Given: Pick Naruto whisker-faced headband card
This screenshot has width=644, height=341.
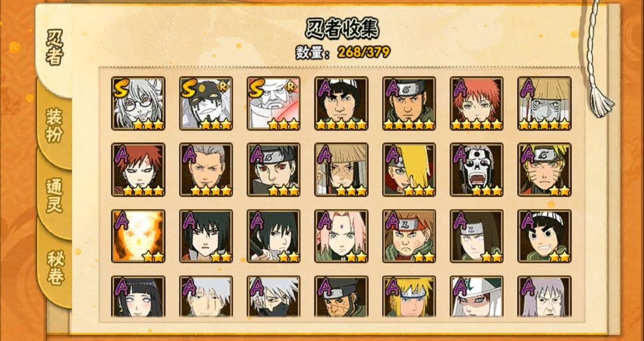Looking at the screenshot, I should pos(544,170).
